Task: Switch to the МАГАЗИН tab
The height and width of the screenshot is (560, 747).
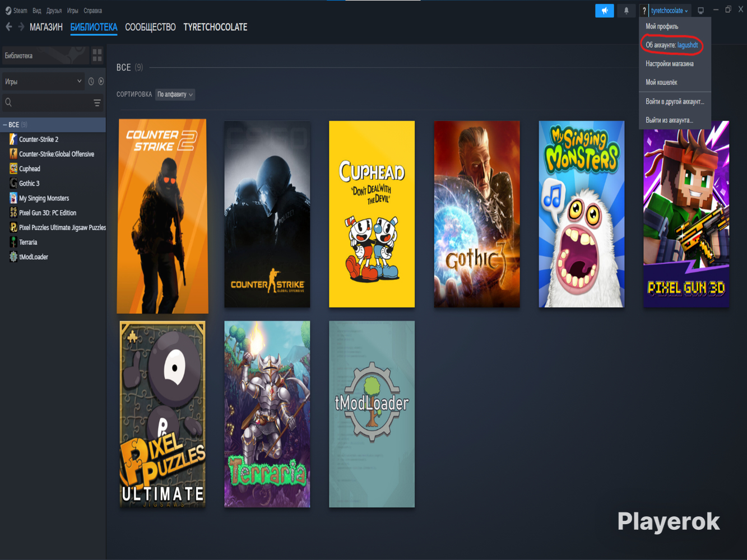Action: (46, 27)
